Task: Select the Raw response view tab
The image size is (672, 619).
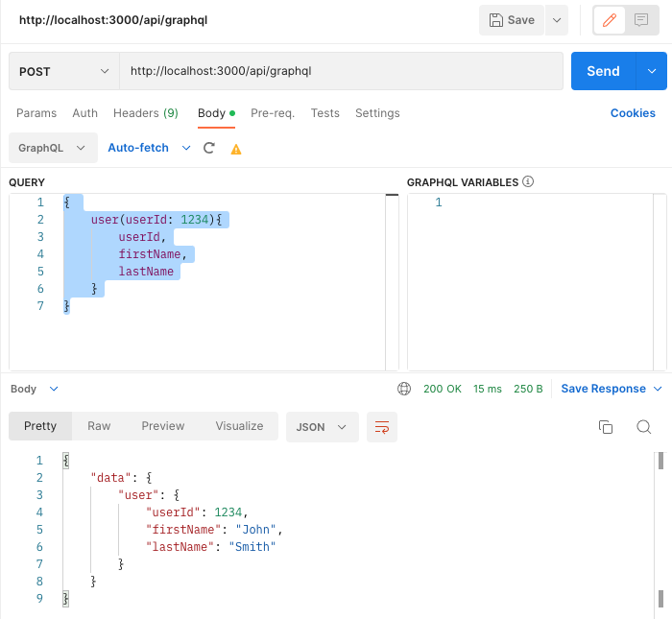Action: [x=99, y=426]
